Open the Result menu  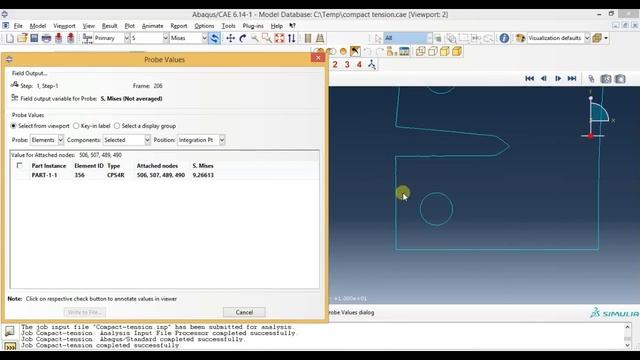click(x=109, y=26)
